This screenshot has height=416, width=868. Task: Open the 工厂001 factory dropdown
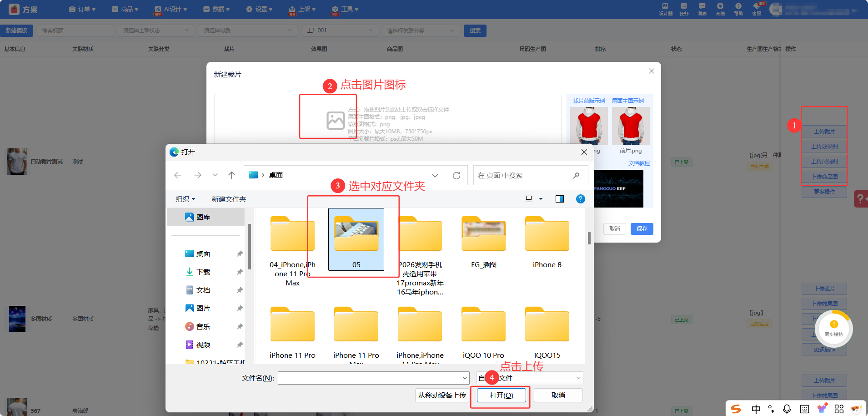340,30
